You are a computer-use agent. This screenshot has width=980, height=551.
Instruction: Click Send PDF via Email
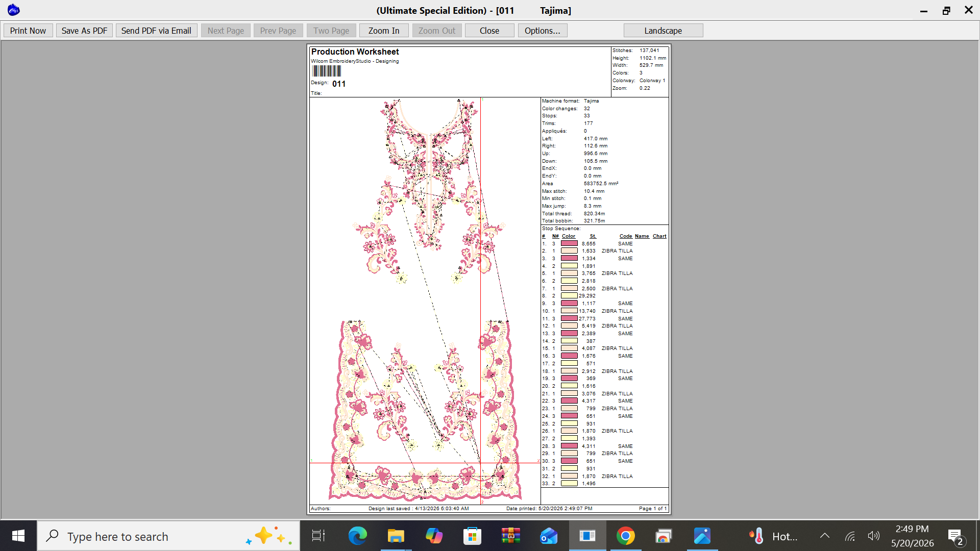click(x=156, y=31)
